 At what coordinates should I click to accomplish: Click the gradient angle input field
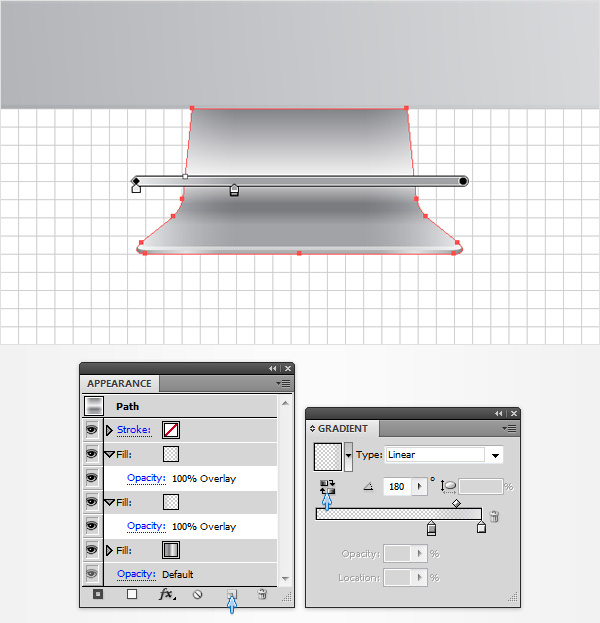click(397, 487)
